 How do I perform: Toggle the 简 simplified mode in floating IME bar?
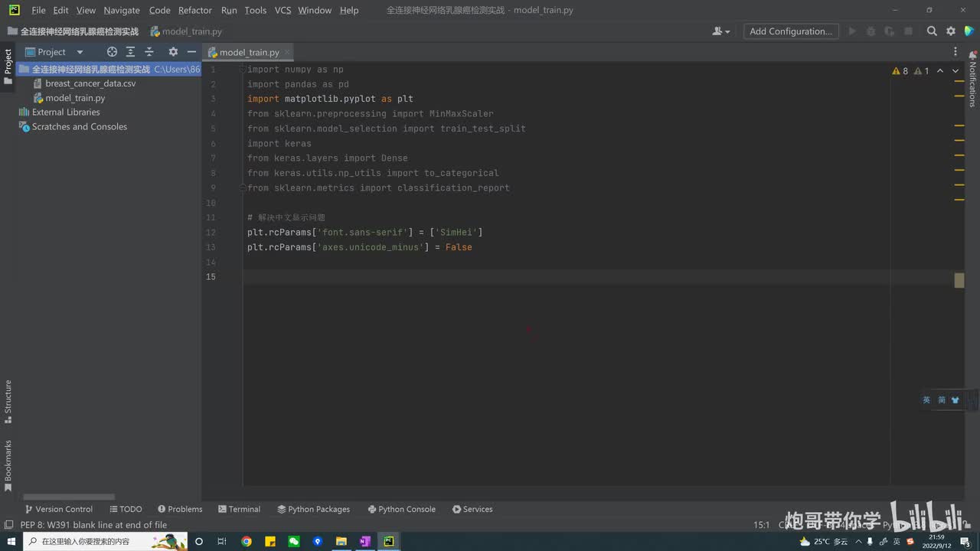click(942, 399)
